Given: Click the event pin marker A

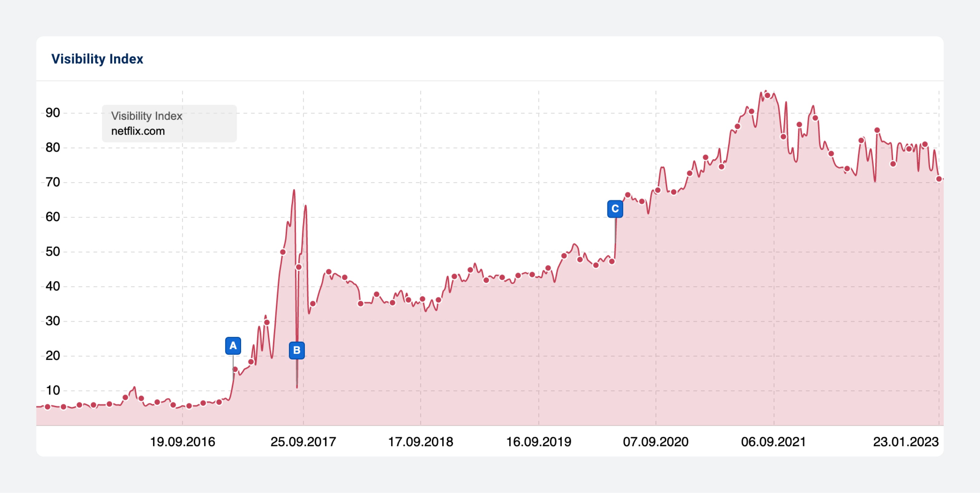Looking at the screenshot, I should point(233,346).
